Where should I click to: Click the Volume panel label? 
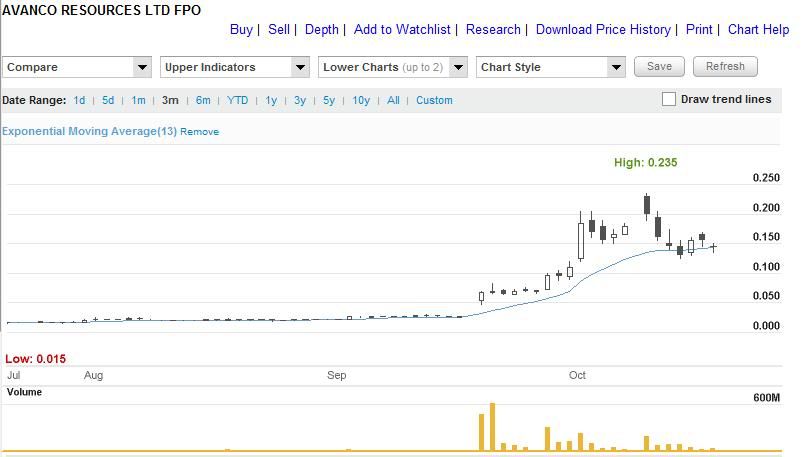(x=24, y=392)
